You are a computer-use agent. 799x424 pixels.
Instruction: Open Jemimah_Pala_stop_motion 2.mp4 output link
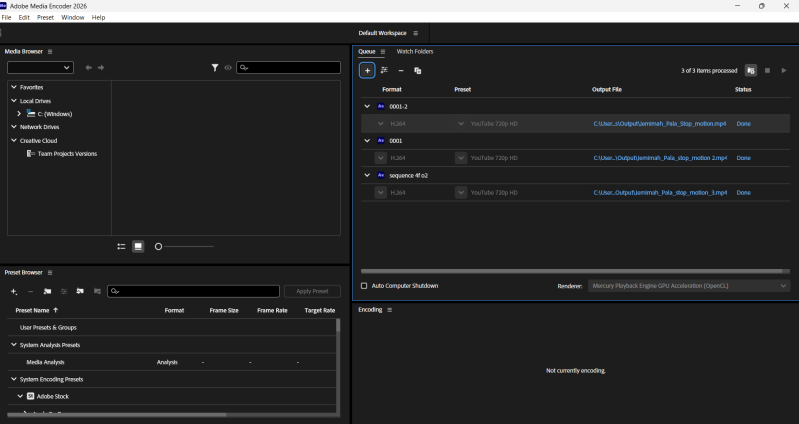(x=660, y=158)
